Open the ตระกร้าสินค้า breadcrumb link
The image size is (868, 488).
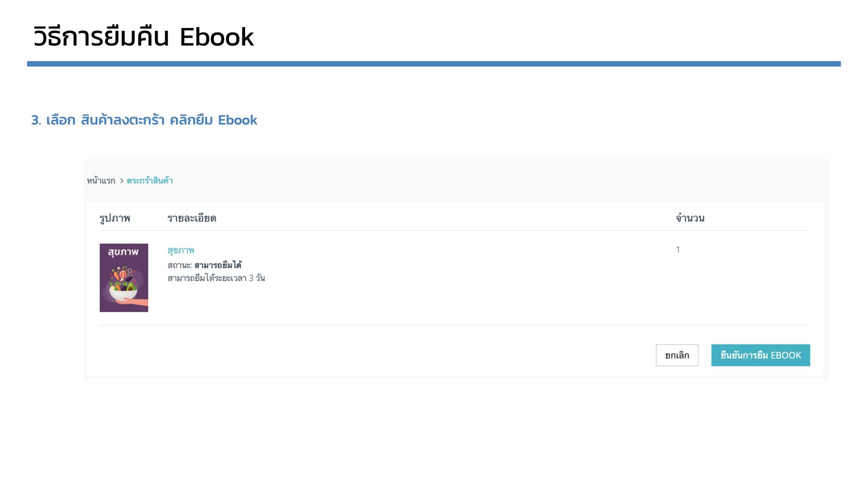[150, 180]
